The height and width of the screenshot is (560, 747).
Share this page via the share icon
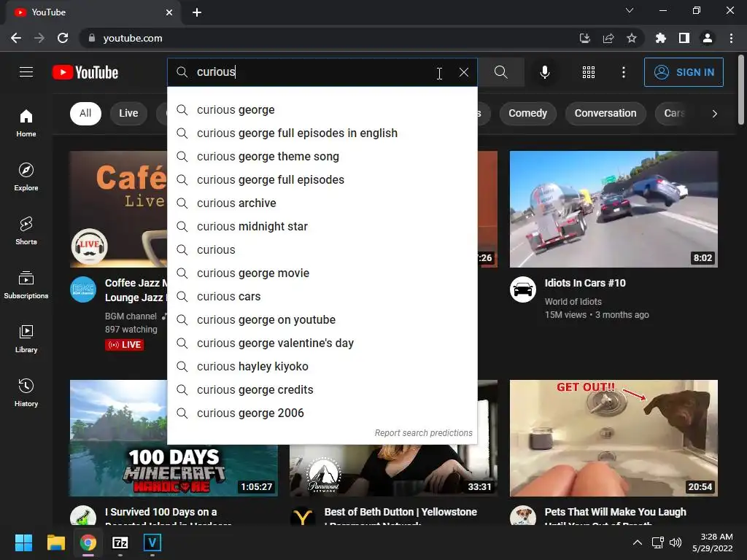608,38
